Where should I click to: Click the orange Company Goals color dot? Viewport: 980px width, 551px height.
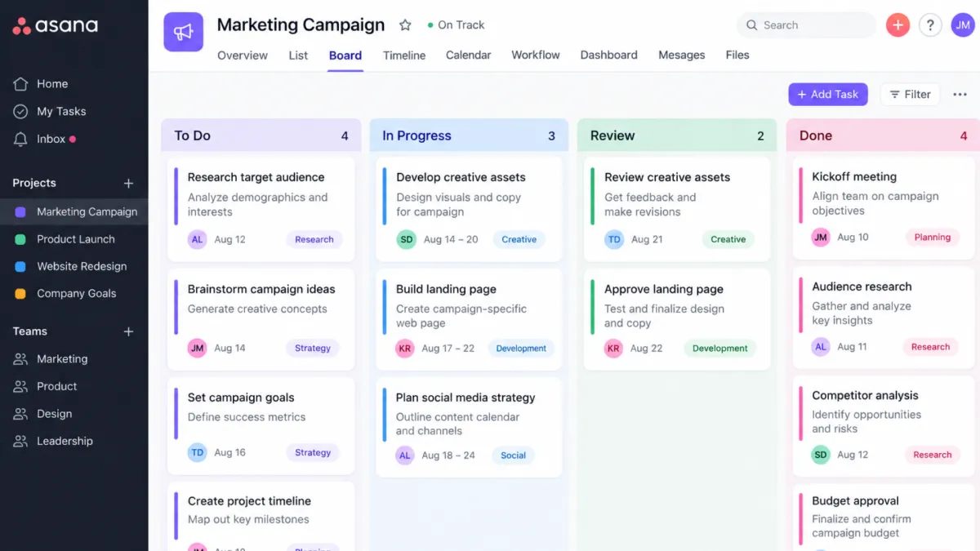pos(20,294)
